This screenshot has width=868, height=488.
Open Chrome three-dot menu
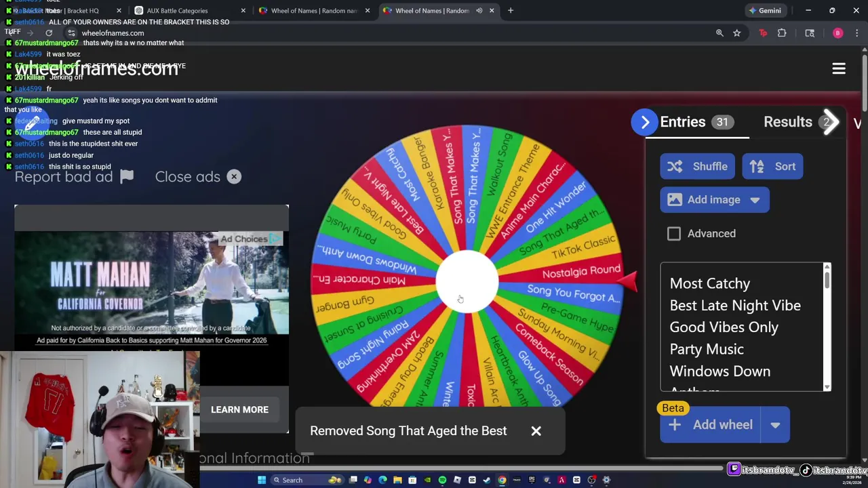[x=857, y=33]
